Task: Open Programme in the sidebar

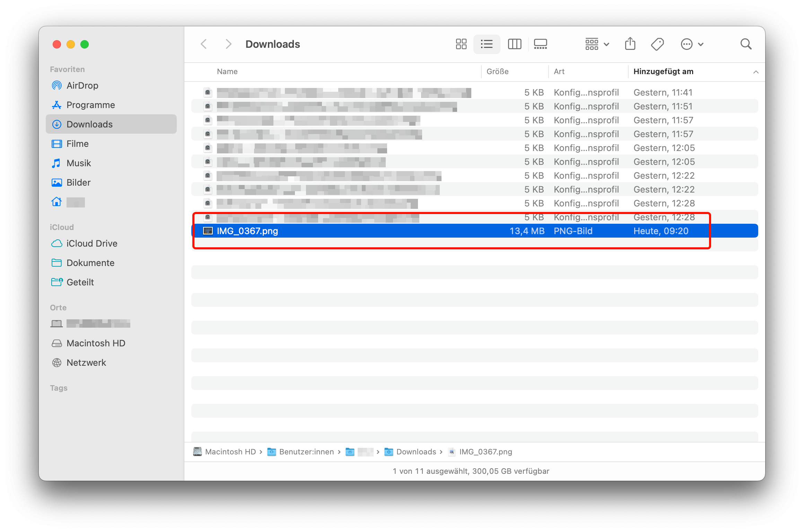Action: pos(90,105)
